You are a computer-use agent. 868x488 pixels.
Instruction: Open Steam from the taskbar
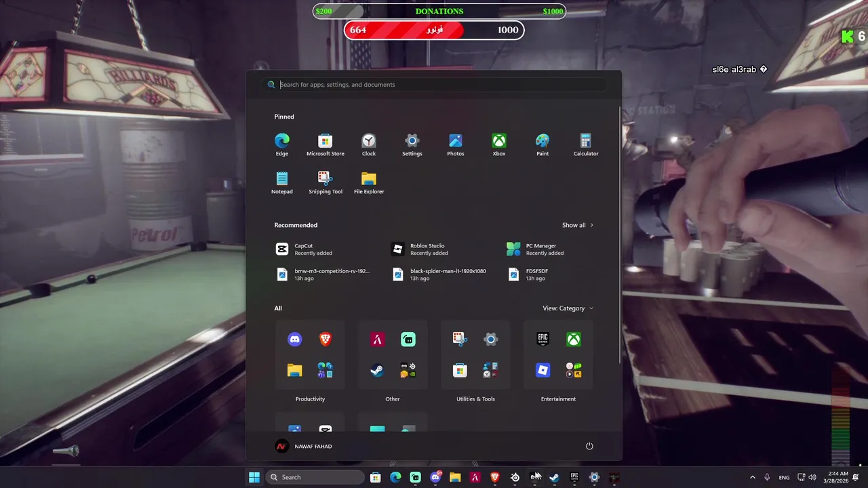coord(555,477)
